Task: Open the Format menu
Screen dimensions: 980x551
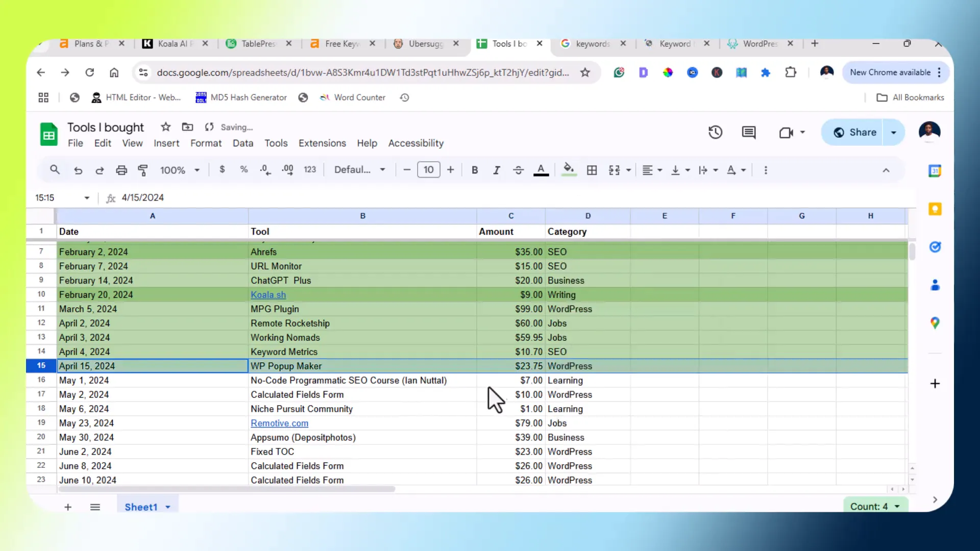Action: pyautogui.click(x=206, y=143)
